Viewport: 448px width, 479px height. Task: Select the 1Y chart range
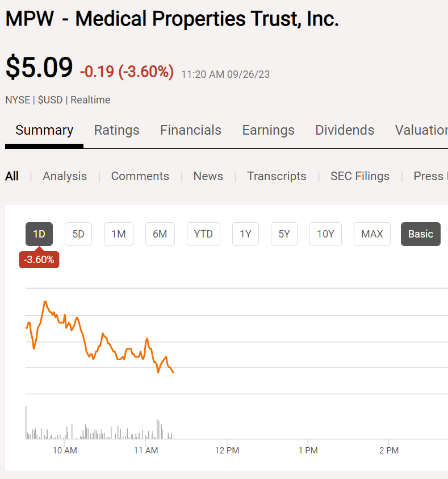coord(245,234)
